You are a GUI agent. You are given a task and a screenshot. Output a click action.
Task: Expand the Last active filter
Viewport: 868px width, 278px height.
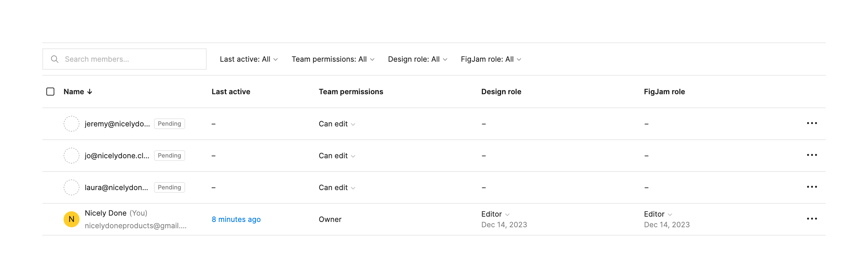(249, 59)
